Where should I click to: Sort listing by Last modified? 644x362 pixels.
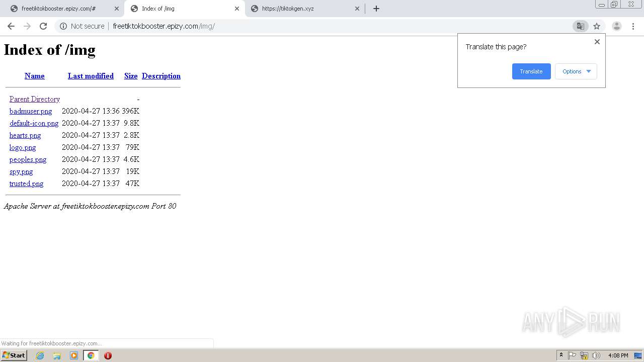[x=91, y=76]
